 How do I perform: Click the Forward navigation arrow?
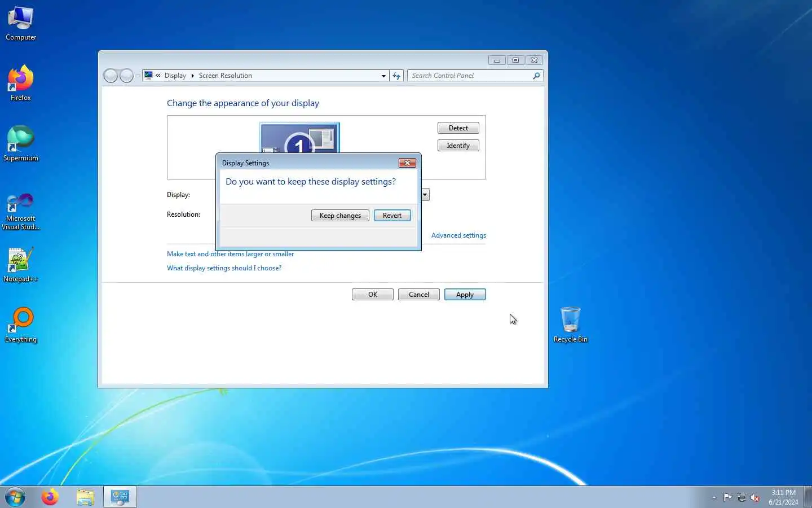pos(126,76)
